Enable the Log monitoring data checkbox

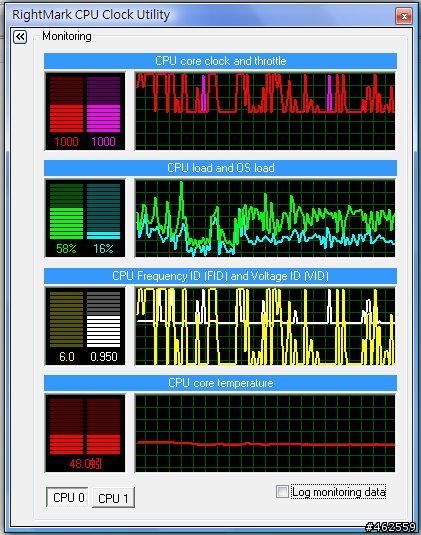tap(282, 492)
